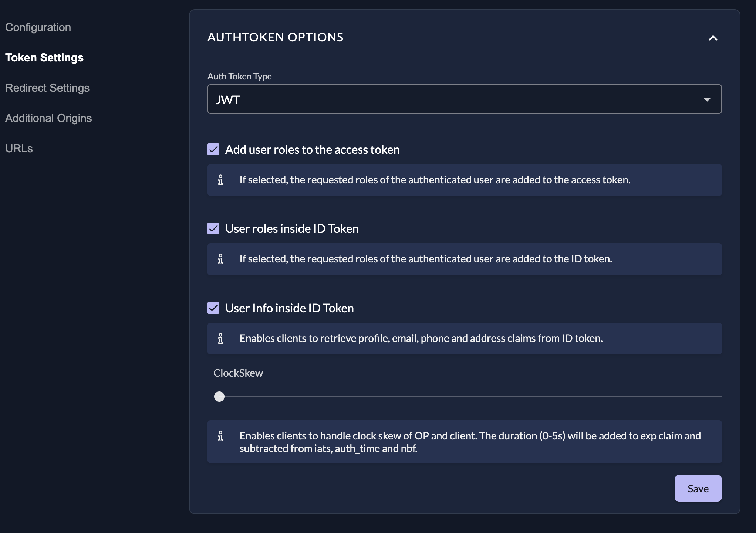Click the ClockSkew slider handle
Viewport: 756px width, 533px height.
coord(219,397)
